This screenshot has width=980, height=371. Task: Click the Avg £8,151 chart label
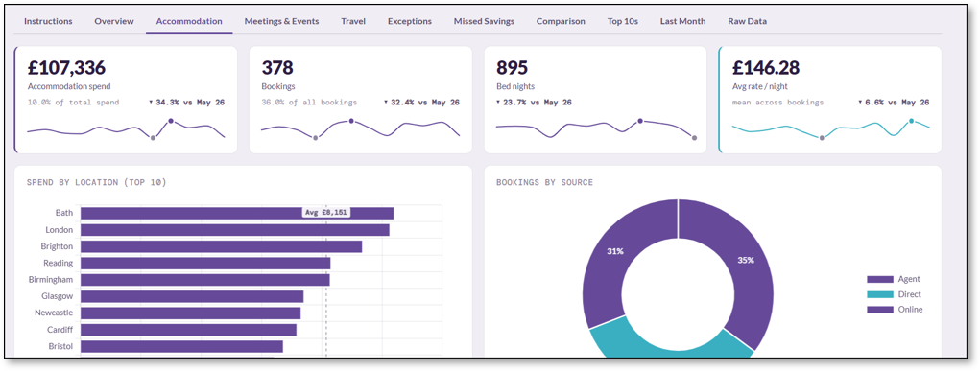click(325, 213)
